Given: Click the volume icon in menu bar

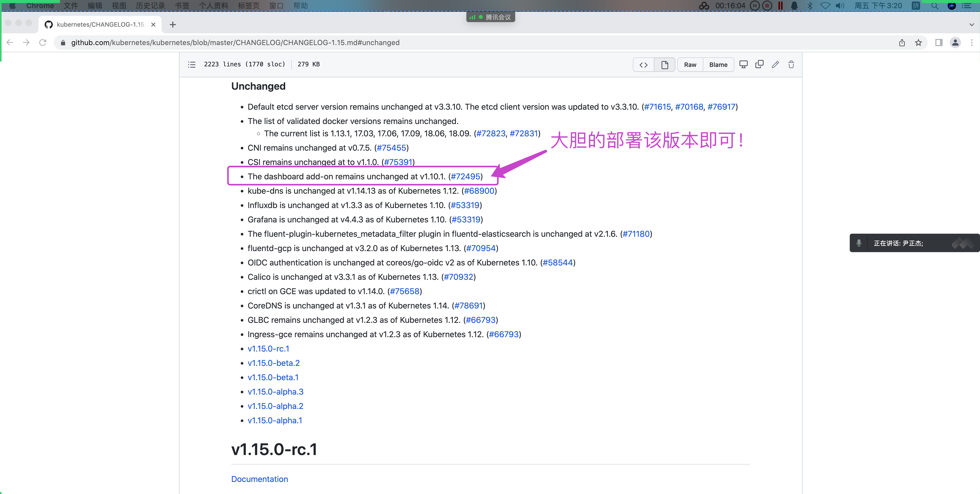Looking at the screenshot, I should [x=840, y=6].
